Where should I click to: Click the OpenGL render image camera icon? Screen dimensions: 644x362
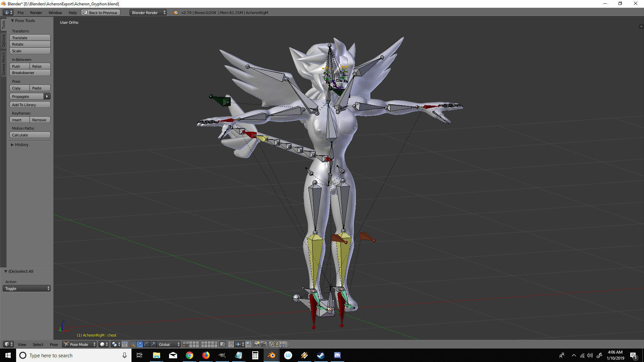coord(257,344)
